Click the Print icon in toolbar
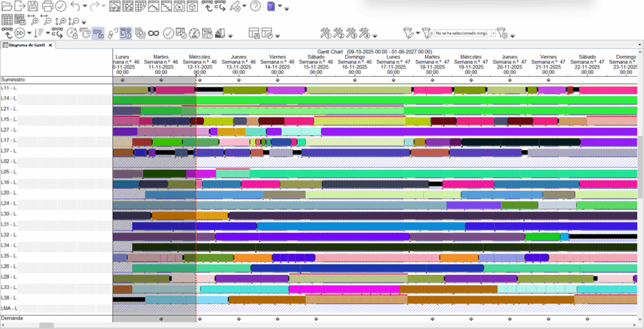The image size is (644, 329). pos(47,6)
